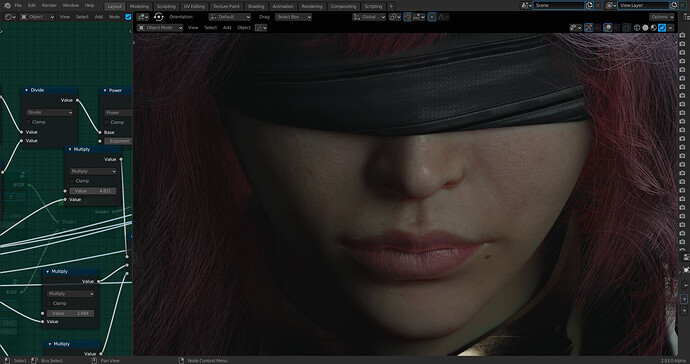690x364 pixels.
Task: Open the viewport Add menu
Action: pyautogui.click(x=227, y=27)
